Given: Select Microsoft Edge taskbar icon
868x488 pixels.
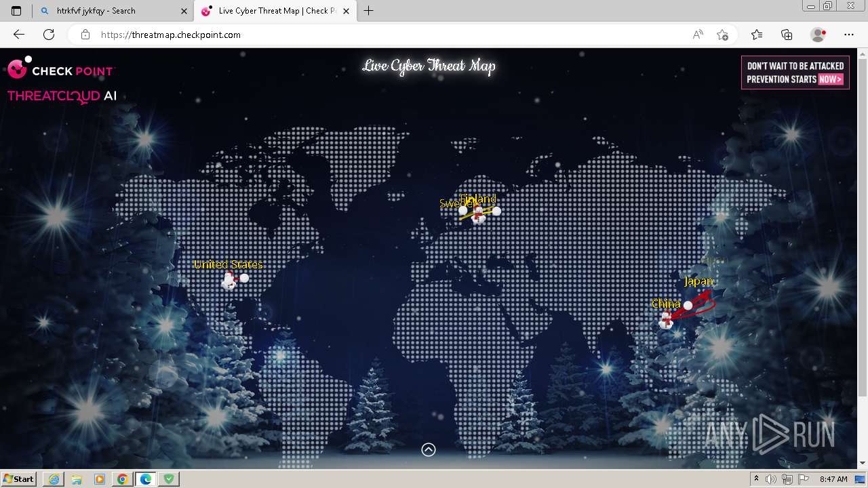Looking at the screenshot, I should point(146,479).
